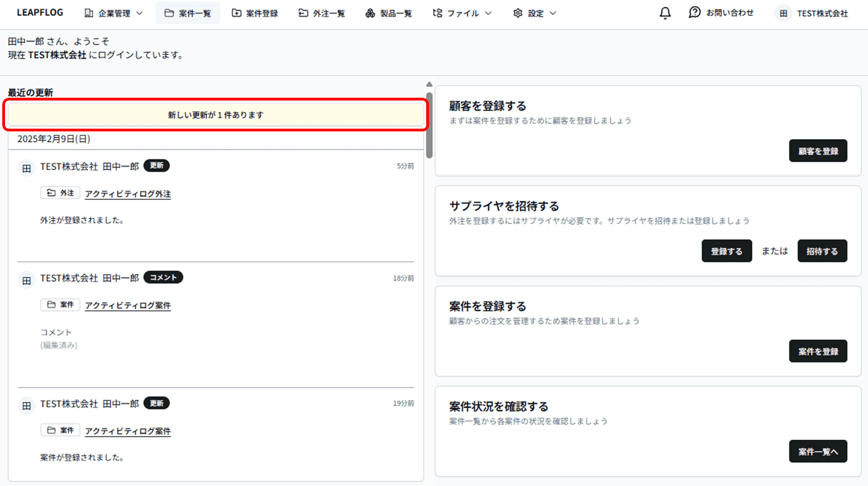This screenshot has width=868, height=486.
Task: Click the LEAPFLOG logo
Action: [x=40, y=13]
